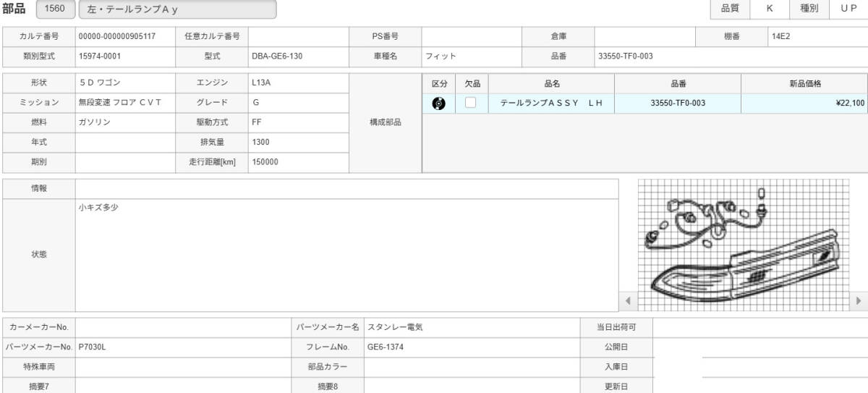Click the empty 任意カルテ番号 field
Screen dimensions: 868x393
(x=298, y=35)
